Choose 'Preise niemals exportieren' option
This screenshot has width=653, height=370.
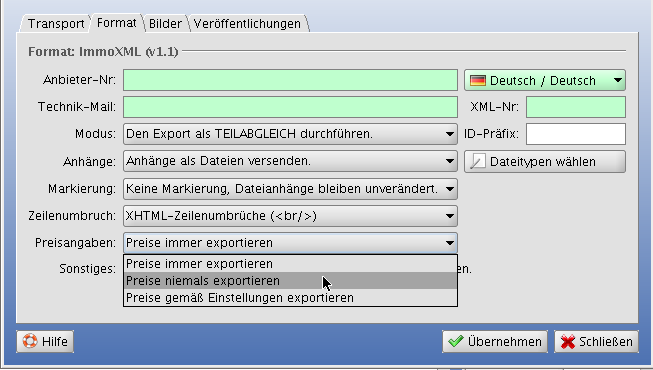[290, 281]
